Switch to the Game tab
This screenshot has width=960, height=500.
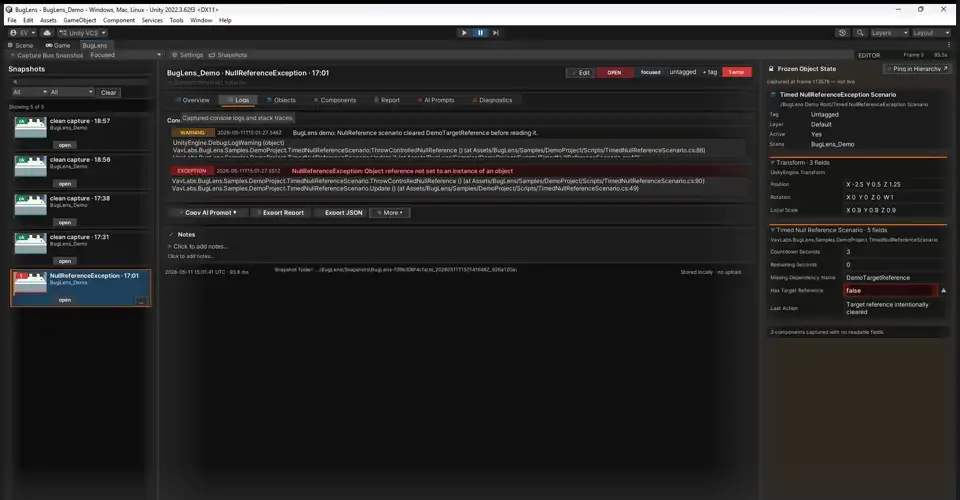pos(58,45)
